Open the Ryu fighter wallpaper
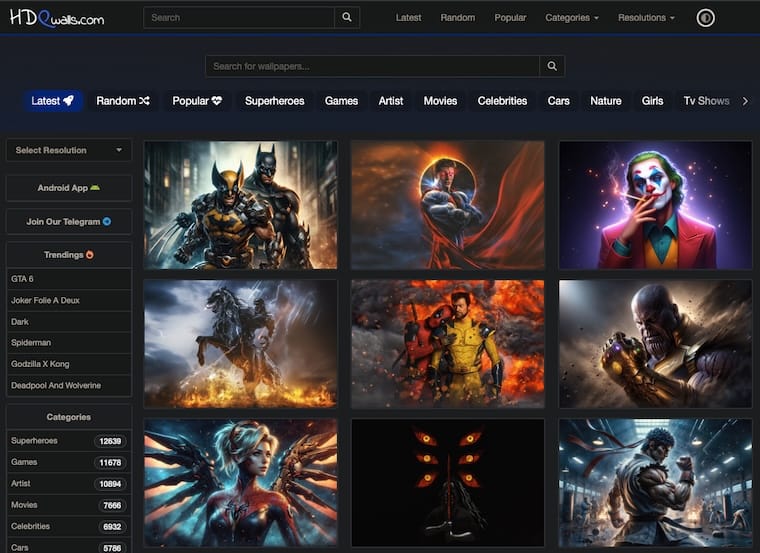This screenshot has width=760, height=553. click(655, 483)
